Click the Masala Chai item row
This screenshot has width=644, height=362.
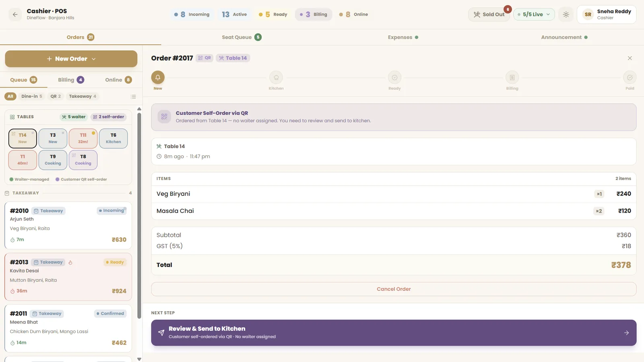click(394, 211)
